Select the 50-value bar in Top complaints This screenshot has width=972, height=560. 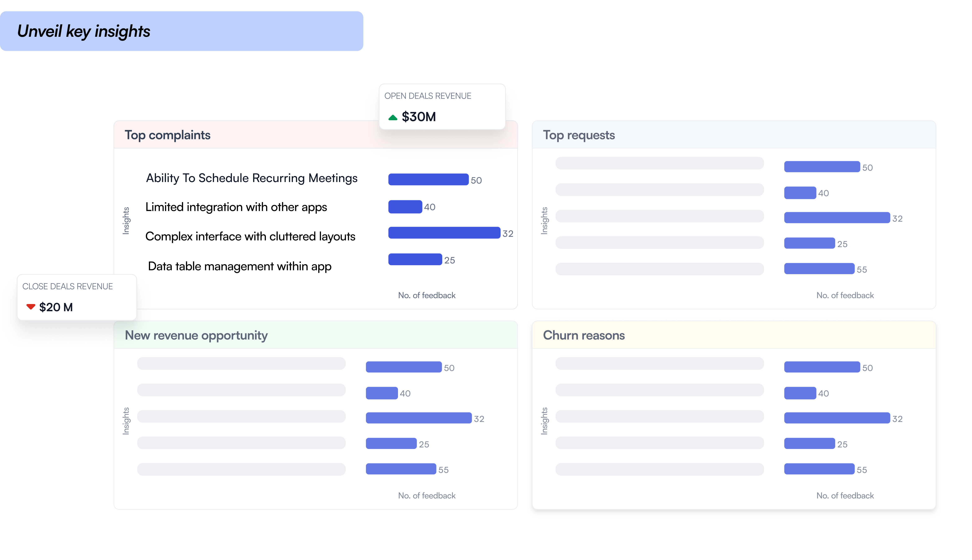429,179
